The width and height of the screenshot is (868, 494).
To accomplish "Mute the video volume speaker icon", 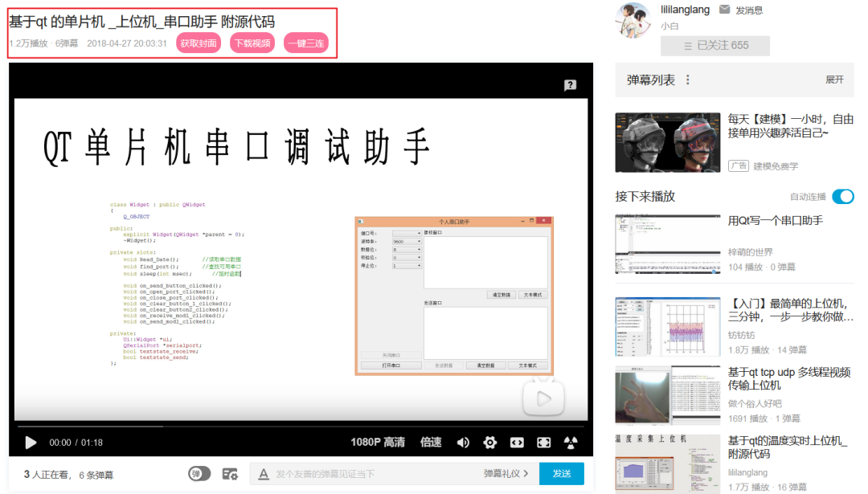I will point(464,443).
